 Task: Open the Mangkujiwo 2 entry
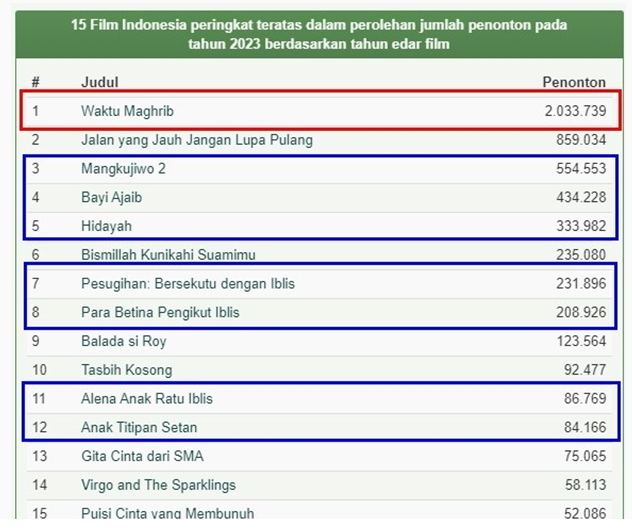tap(123, 169)
